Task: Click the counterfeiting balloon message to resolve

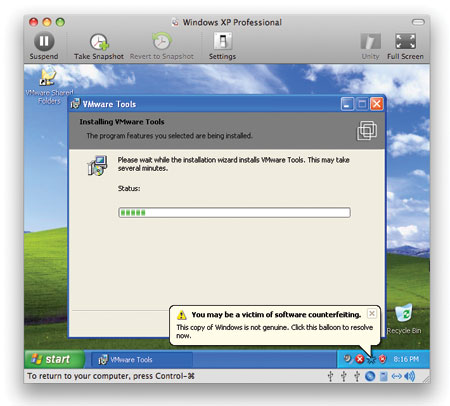Action: click(275, 331)
